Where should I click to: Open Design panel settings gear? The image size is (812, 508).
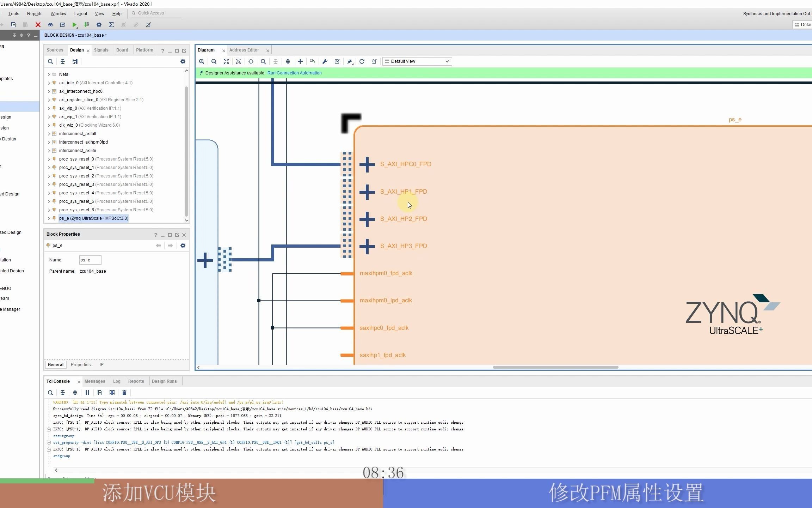[x=183, y=61]
